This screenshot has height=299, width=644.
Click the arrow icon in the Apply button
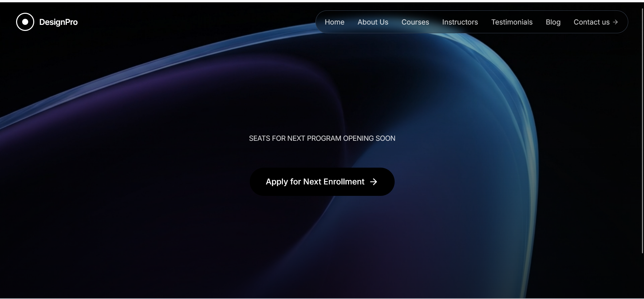374,182
